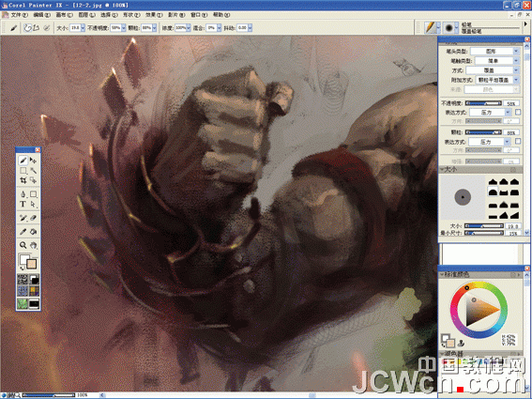The height and width of the screenshot is (399, 532).
Task: Pick the Eraser tool in the toolbox
Action: point(33,218)
